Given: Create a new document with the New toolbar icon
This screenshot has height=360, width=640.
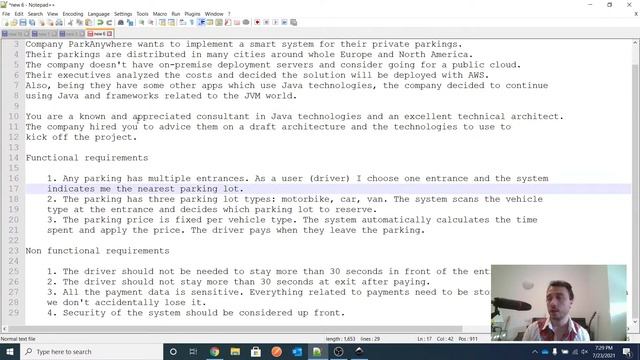Looking at the screenshot, I should [5, 22].
